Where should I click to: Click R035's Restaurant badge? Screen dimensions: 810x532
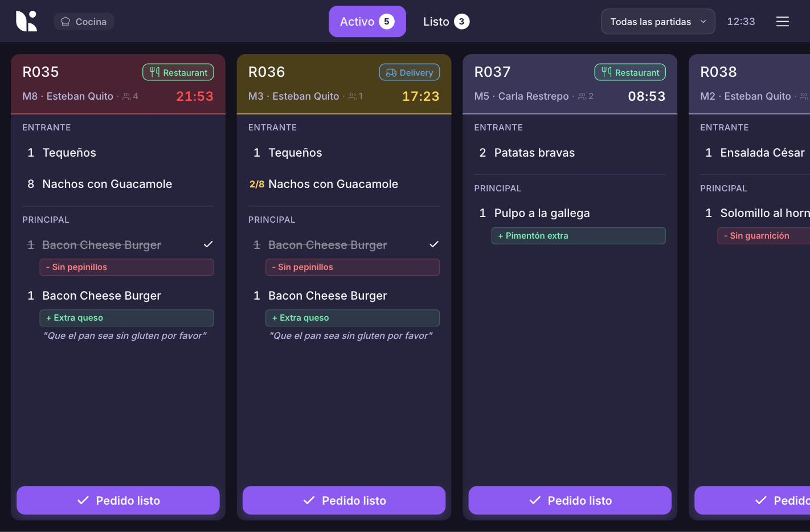pyautogui.click(x=178, y=72)
